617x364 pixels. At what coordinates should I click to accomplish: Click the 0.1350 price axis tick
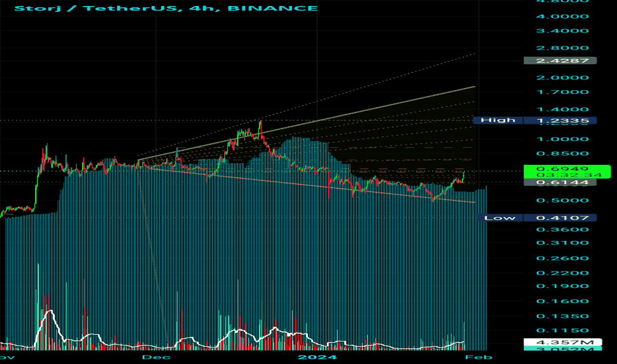(562, 316)
